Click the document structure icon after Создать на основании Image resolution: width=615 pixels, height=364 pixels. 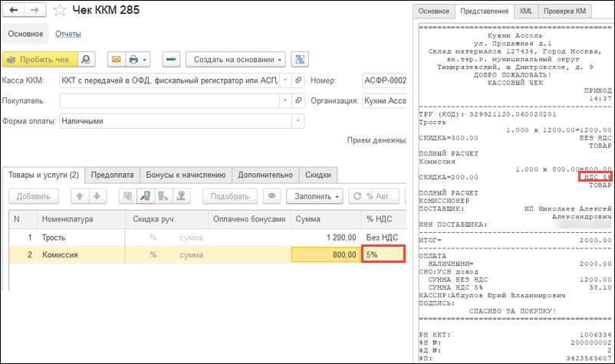point(300,60)
